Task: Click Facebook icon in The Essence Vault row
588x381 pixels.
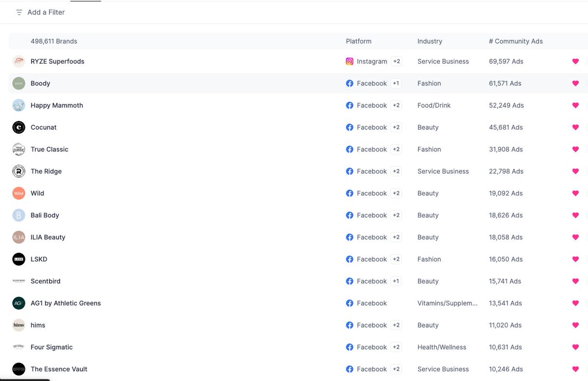Action: [x=349, y=369]
